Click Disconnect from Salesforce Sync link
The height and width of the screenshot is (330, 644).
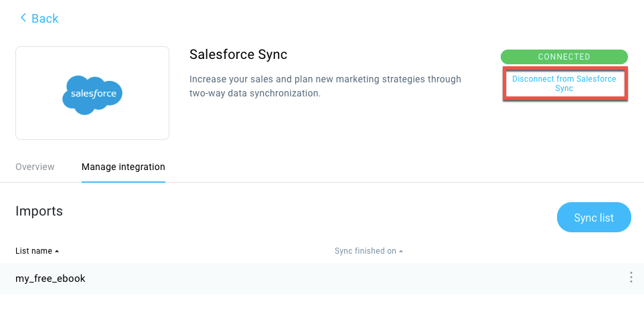tap(564, 83)
